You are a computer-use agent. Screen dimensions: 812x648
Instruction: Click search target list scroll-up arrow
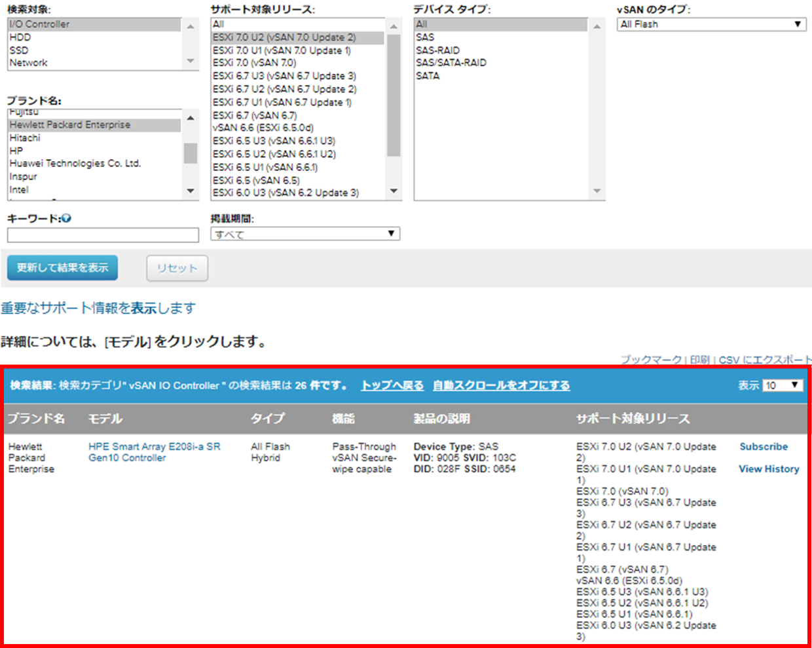191,26
